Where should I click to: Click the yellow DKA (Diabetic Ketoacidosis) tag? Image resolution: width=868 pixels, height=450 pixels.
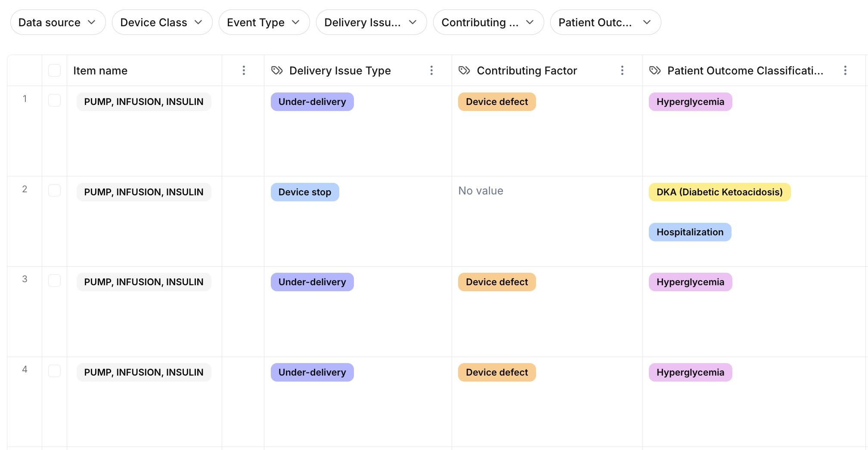click(x=719, y=192)
